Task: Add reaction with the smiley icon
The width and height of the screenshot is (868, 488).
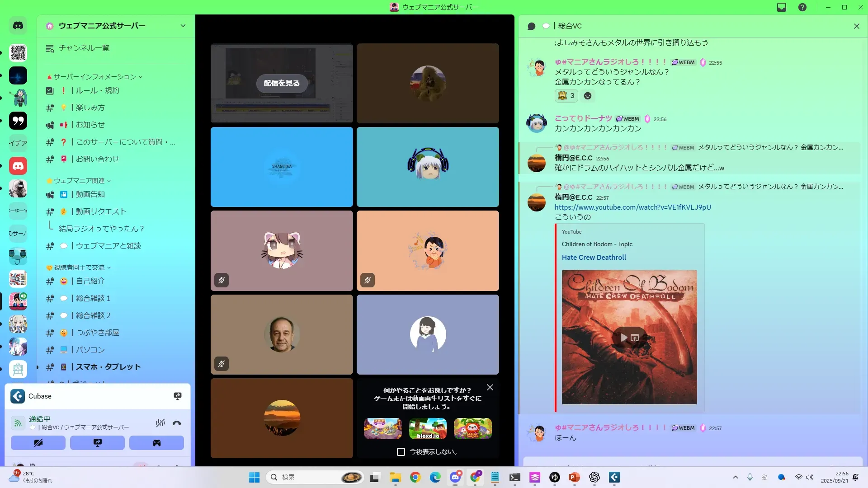Action: tap(588, 96)
